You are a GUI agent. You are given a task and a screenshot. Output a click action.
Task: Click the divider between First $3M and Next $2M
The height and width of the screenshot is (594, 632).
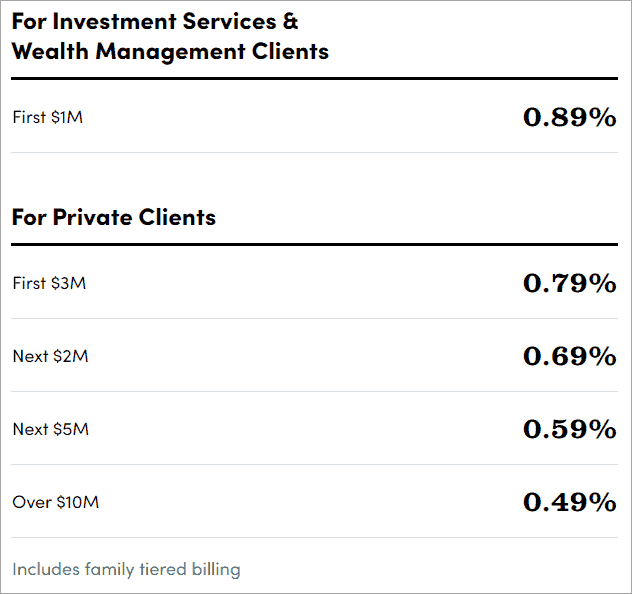coord(315,319)
